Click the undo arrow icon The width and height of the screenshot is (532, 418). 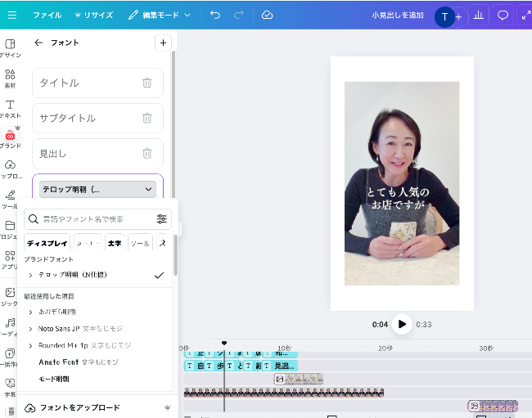[x=214, y=15]
